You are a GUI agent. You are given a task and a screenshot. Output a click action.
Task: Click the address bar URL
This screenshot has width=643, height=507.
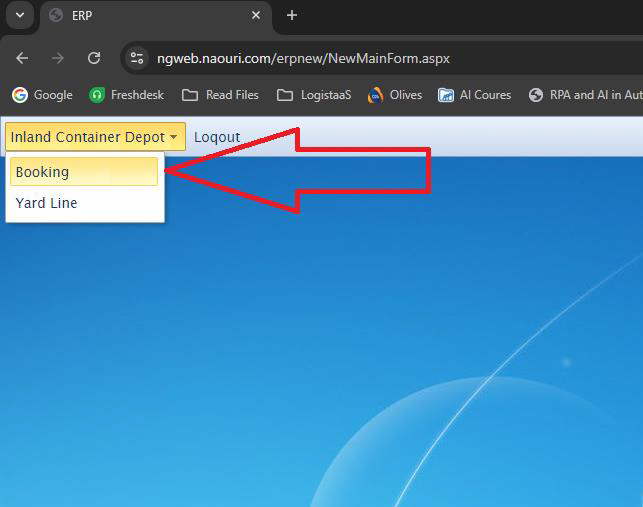(303, 58)
